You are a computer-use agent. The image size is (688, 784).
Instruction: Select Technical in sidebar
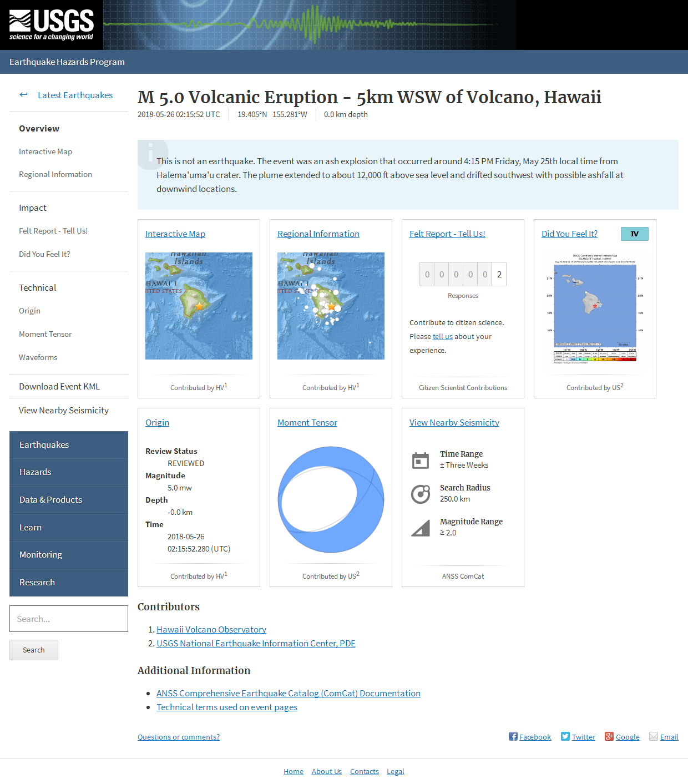coord(37,287)
